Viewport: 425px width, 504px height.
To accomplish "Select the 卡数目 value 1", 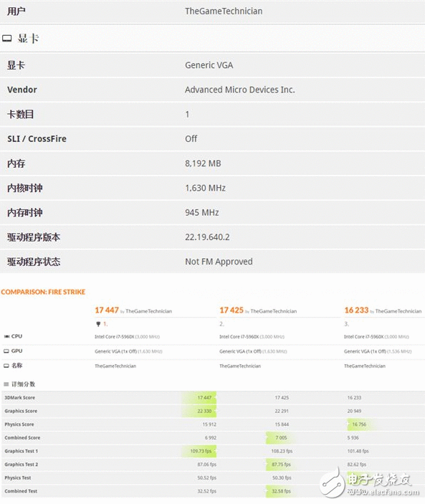I will click(x=187, y=115).
